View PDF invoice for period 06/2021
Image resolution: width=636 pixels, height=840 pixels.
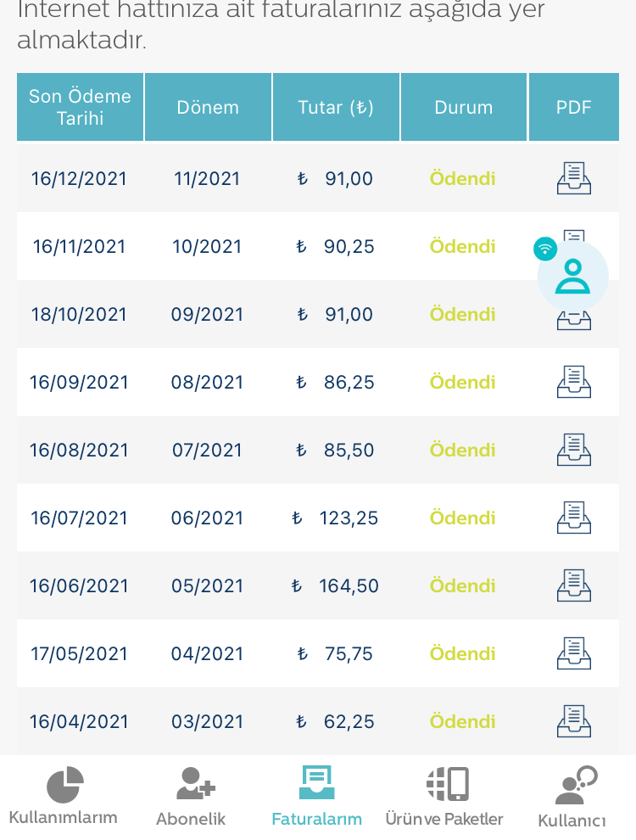coord(574,518)
